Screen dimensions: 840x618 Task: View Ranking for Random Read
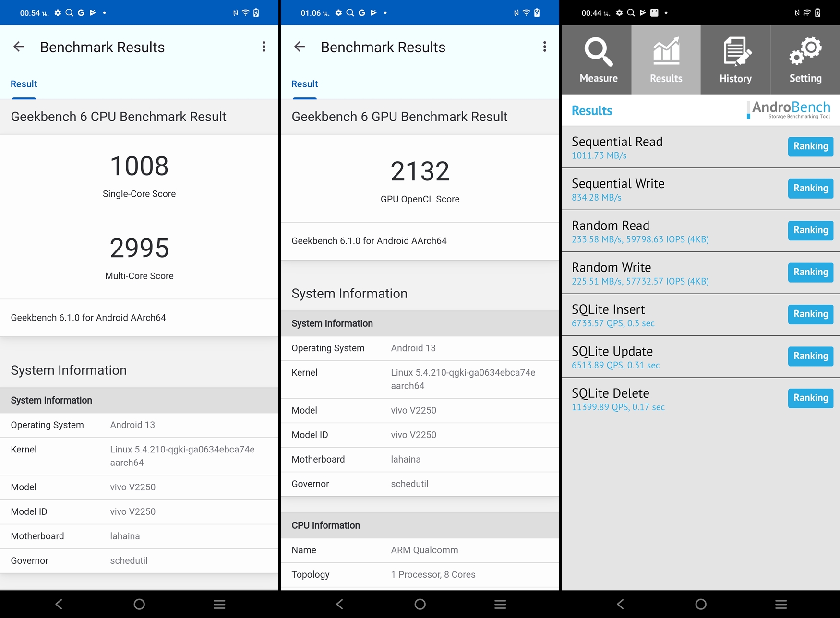tap(810, 230)
